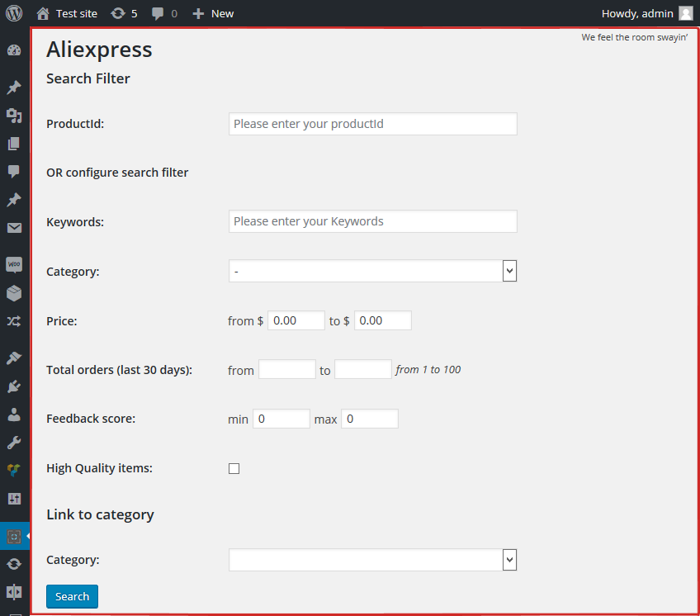Image resolution: width=700 pixels, height=616 pixels.
Task: Open the New content menu
Action: (213, 14)
